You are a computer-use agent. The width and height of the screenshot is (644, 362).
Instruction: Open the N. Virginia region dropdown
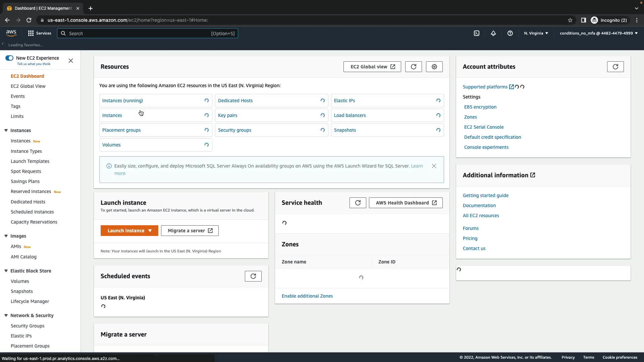536,33
